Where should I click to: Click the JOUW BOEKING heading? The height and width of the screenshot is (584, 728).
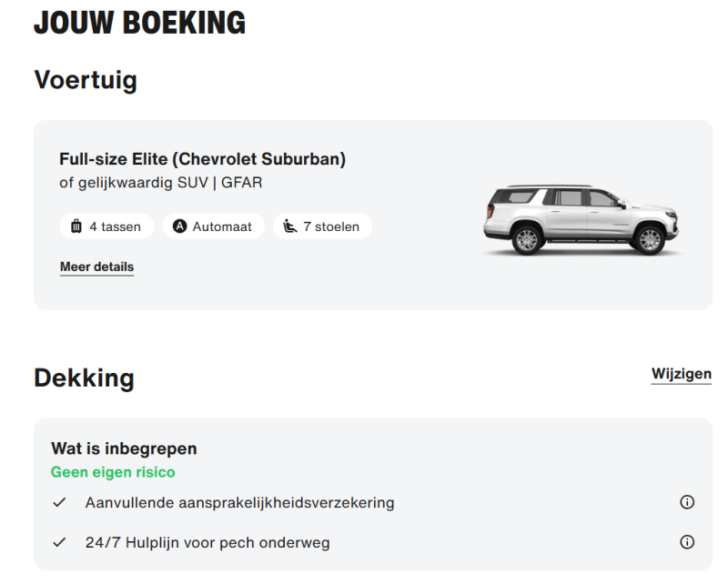point(140,23)
